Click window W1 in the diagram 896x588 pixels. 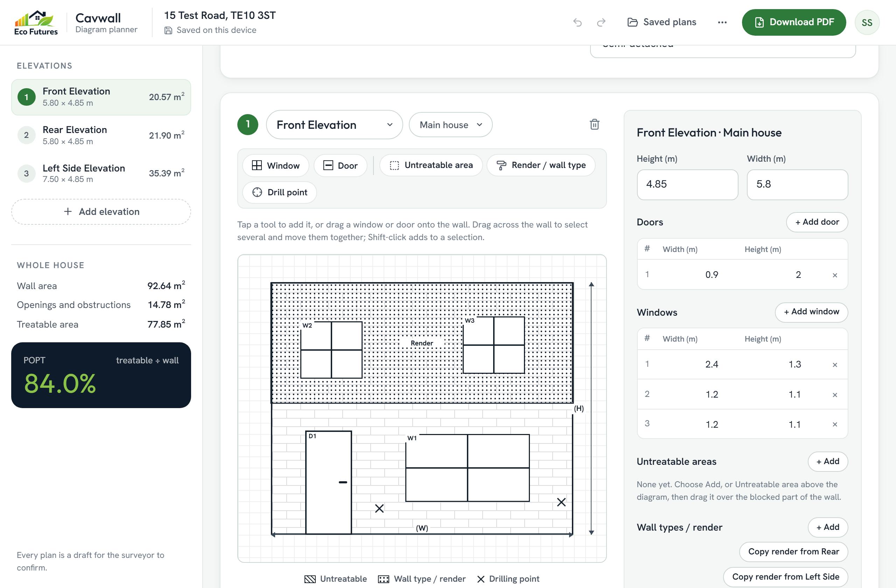point(467,468)
